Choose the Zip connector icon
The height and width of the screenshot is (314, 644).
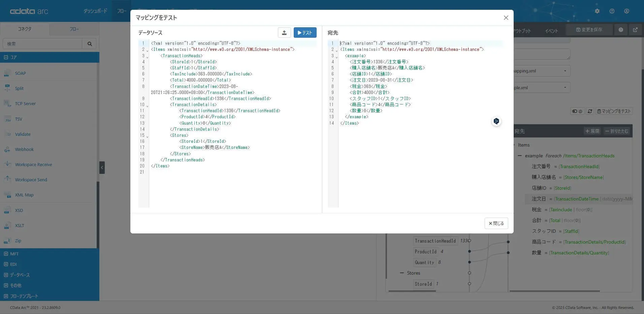pos(7,241)
